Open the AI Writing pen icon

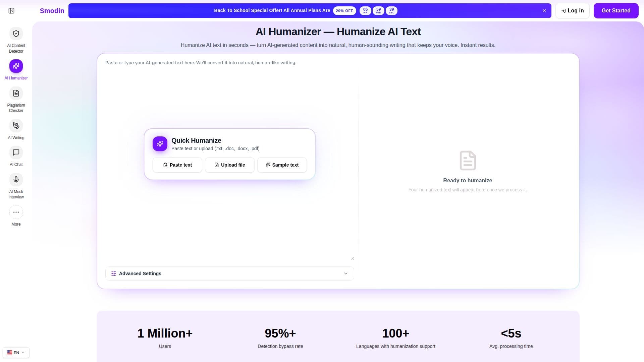(x=16, y=126)
